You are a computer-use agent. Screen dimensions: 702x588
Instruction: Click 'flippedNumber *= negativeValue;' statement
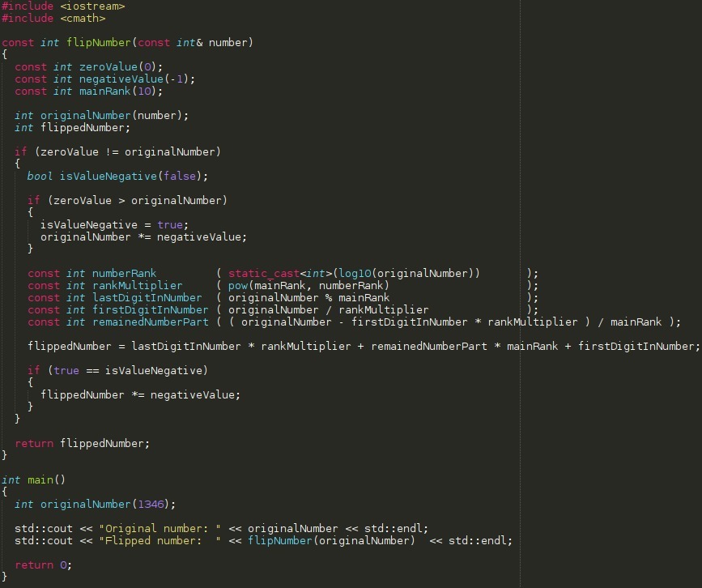[141, 394]
